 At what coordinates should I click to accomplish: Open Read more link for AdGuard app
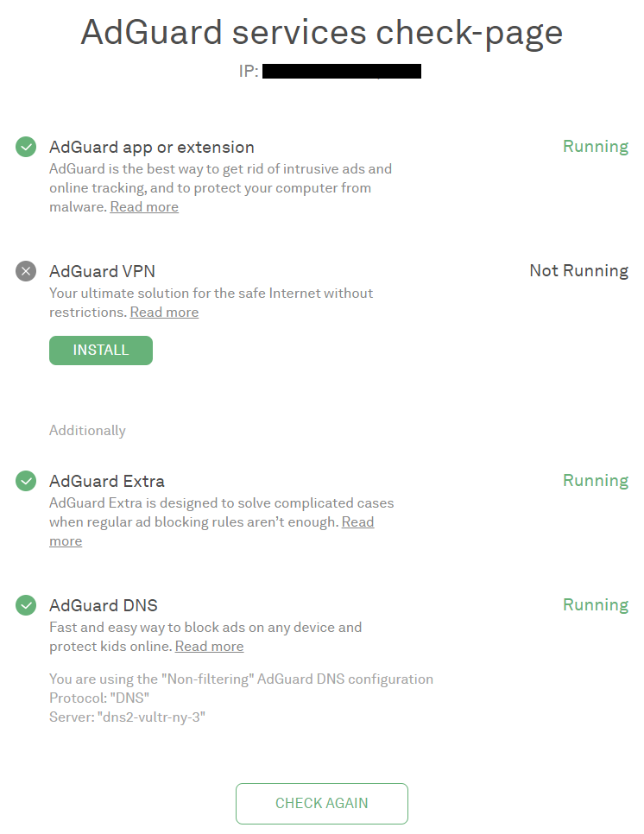click(x=144, y=207)
